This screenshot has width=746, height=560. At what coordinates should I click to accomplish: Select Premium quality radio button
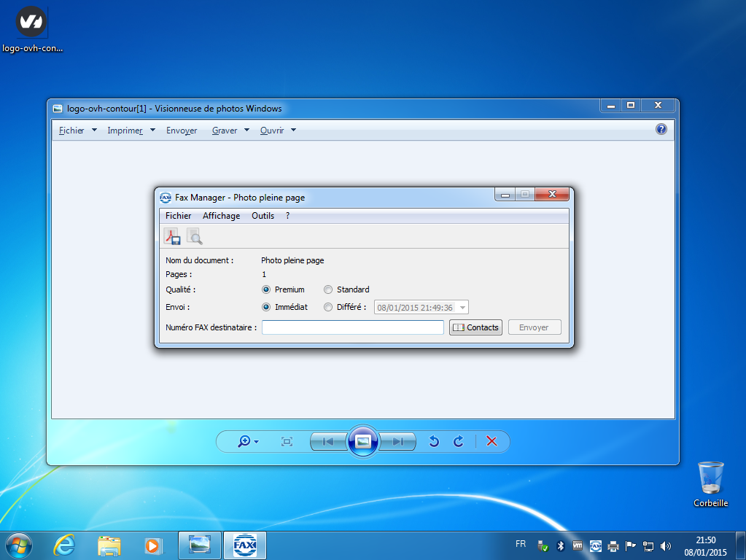(266, 289)
